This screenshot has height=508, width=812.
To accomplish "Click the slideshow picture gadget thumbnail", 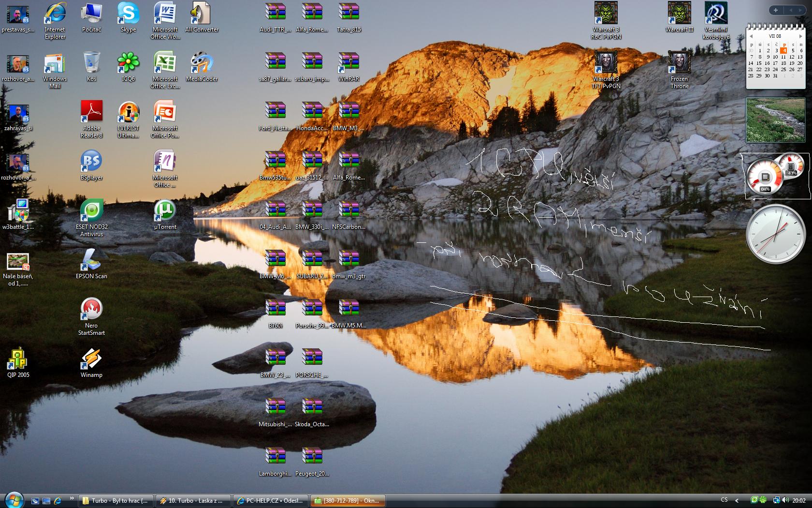I will tap(775, 120).
